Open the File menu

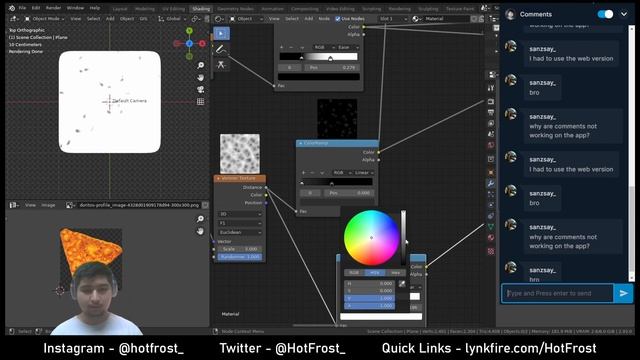pyautogui.click(x=22, y=8)
